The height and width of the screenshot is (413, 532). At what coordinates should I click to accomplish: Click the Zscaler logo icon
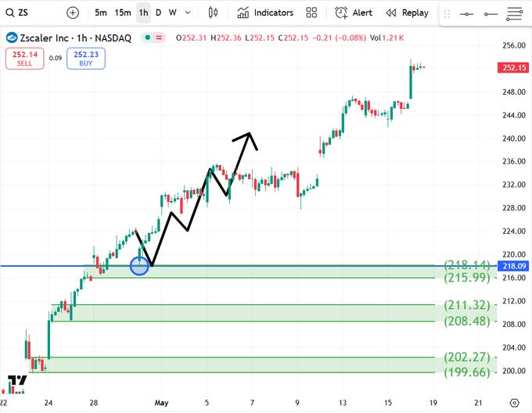click(12, 38)
